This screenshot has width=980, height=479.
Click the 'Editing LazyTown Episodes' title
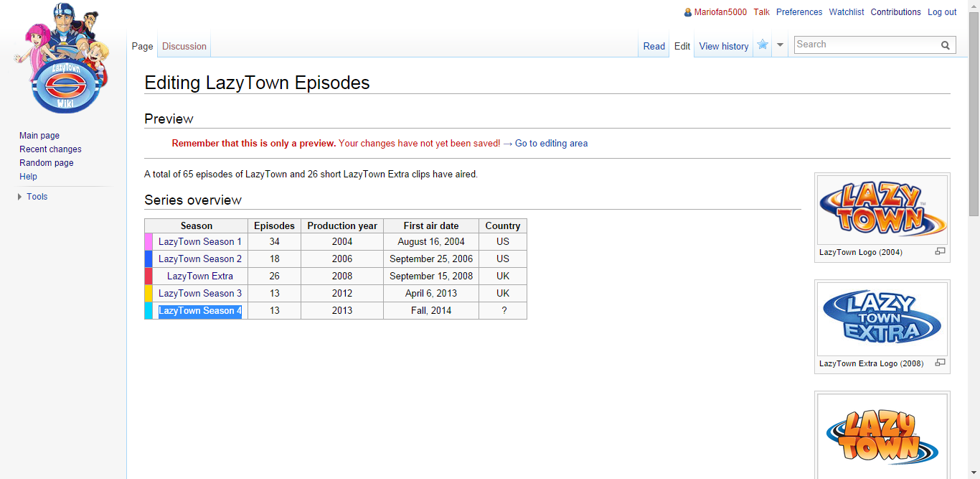pos(257,83)
